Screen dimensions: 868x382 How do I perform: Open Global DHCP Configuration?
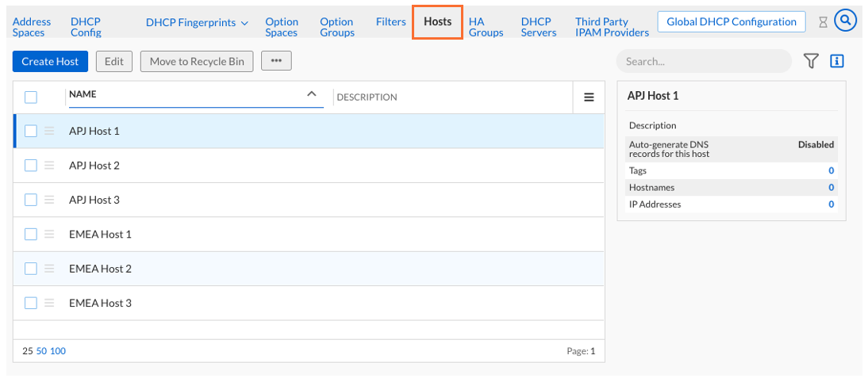tap(731, 21)
